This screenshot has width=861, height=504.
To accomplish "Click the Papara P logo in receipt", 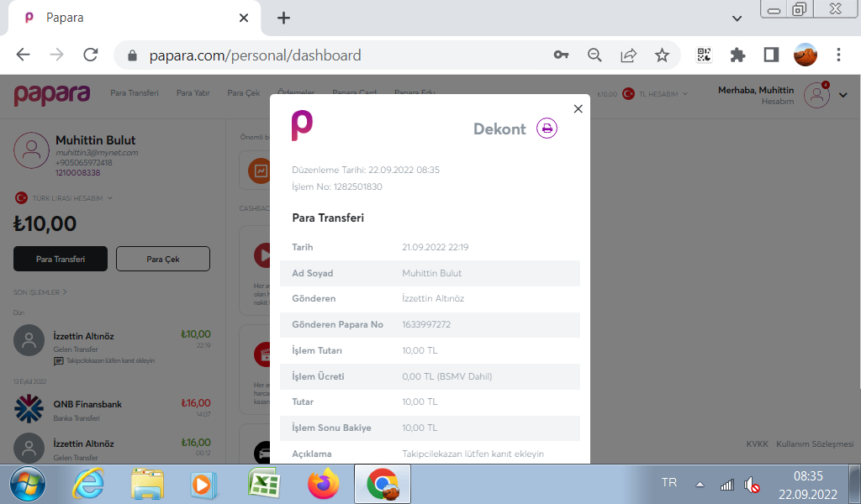I will click(x=302, y=125).
